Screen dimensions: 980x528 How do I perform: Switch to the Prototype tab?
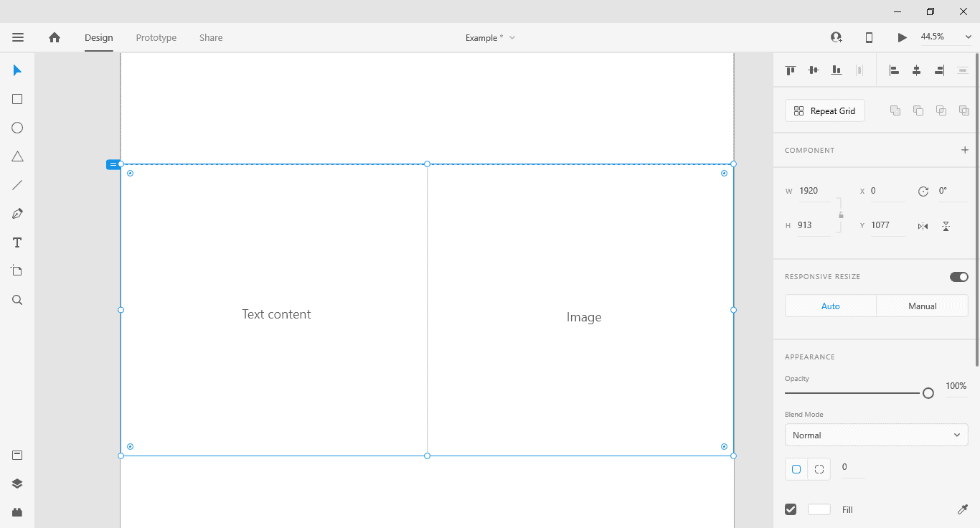coord(156,37)
